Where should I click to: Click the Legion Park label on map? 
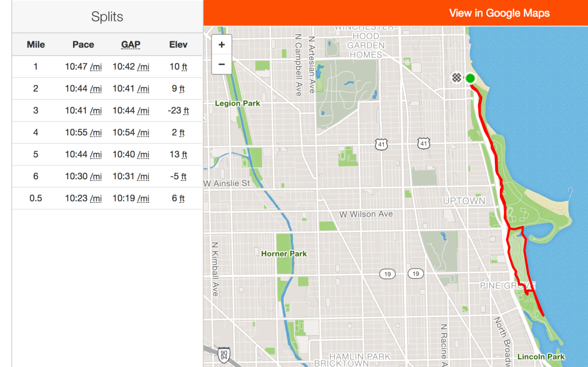click(x=238, y=103)
